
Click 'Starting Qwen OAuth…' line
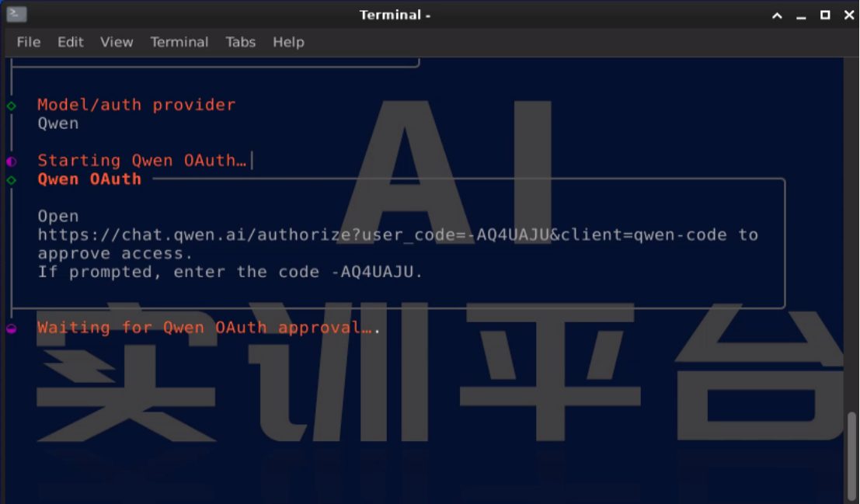(141, 160)
